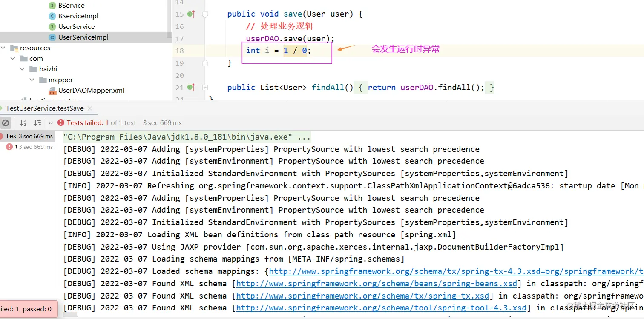Click the UserService interface icon
644x319 pixels.
(x=52, y=27)
